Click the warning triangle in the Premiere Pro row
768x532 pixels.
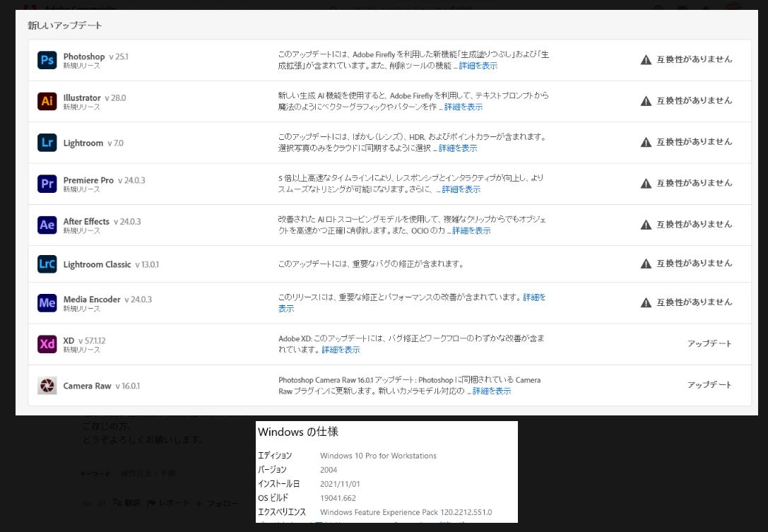pyautogui.click(x=646, y=183)
